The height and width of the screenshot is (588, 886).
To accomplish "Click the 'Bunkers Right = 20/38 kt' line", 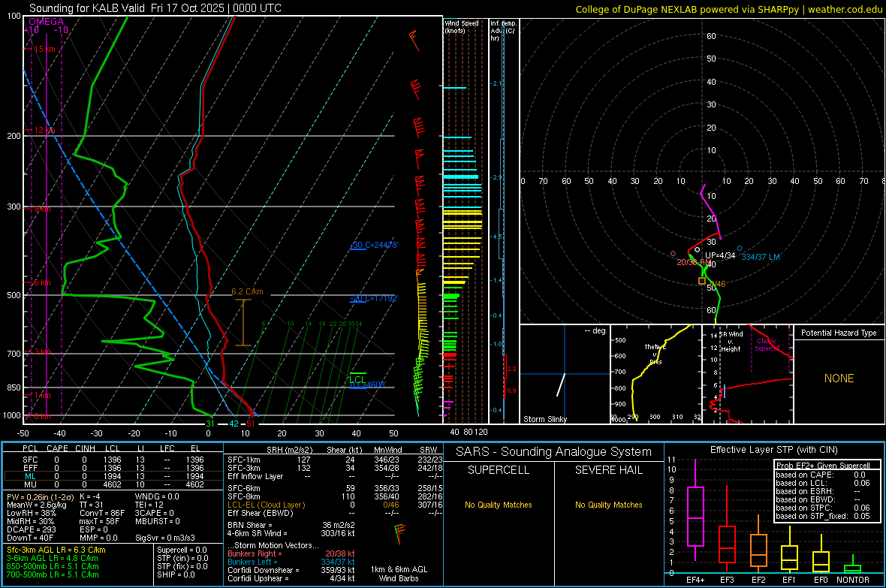I will tap(291, 554).
